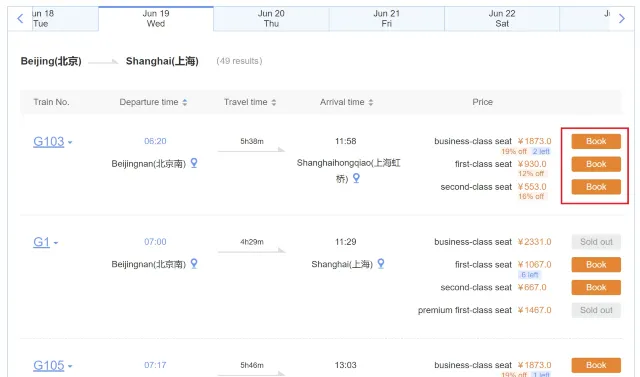Expand G105 train stops dropdown arrow

(x=70, y=366)
